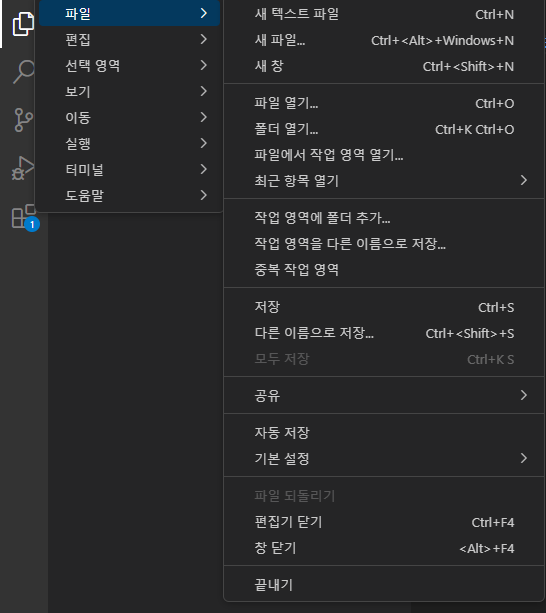Image resolution: width=546 pixels, height=613 pixels.
Task: Choose 새 파일... entry
Action: point(384,40)
